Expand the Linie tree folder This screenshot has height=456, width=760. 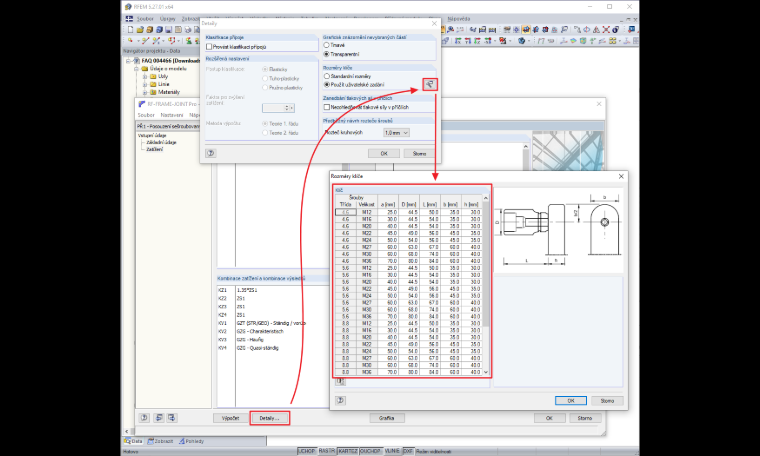(x=144, y=84)
